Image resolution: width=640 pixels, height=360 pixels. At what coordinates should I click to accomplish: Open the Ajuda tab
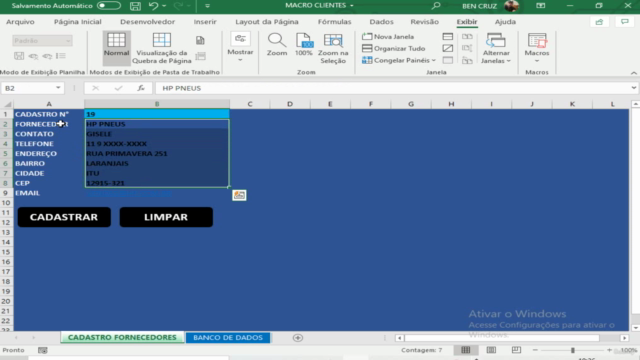click(x=505, y=22)
